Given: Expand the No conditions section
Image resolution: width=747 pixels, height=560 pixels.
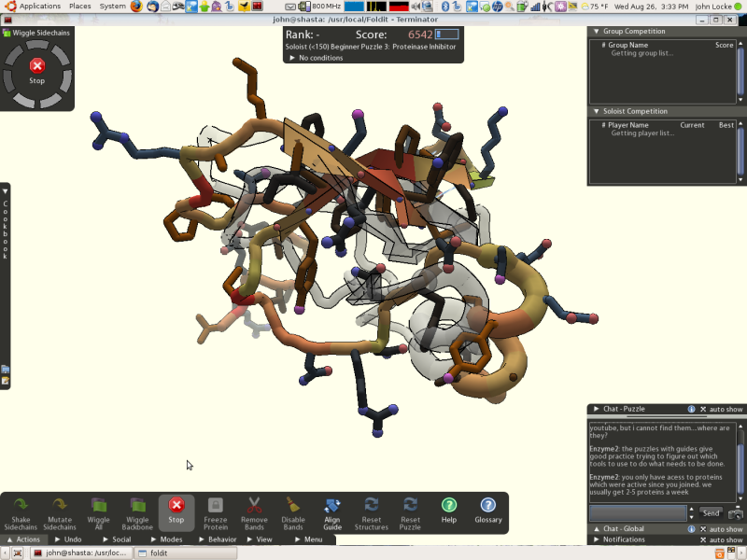Looking at the screenshot, I should (x=292, y=58).
